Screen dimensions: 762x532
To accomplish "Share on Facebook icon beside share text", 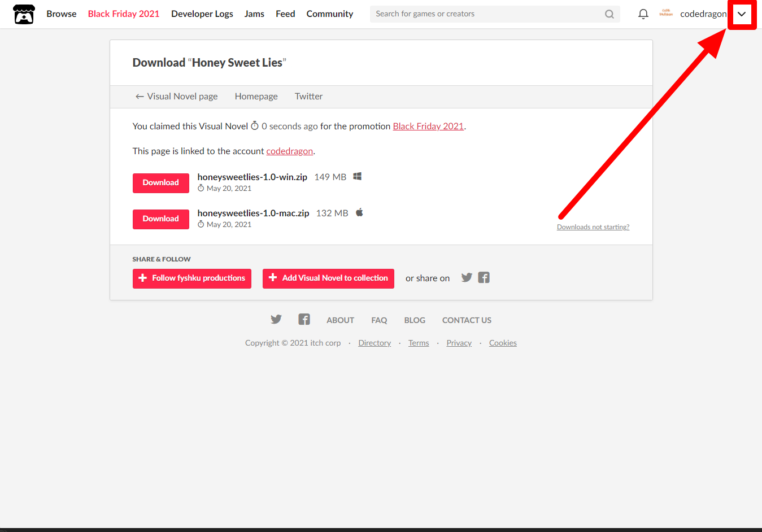I will [484, 278].
